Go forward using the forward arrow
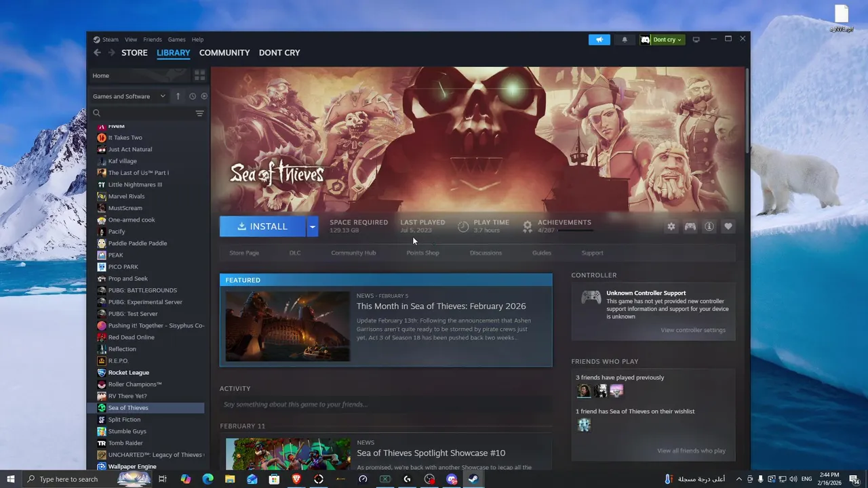 tap(112, 53)
